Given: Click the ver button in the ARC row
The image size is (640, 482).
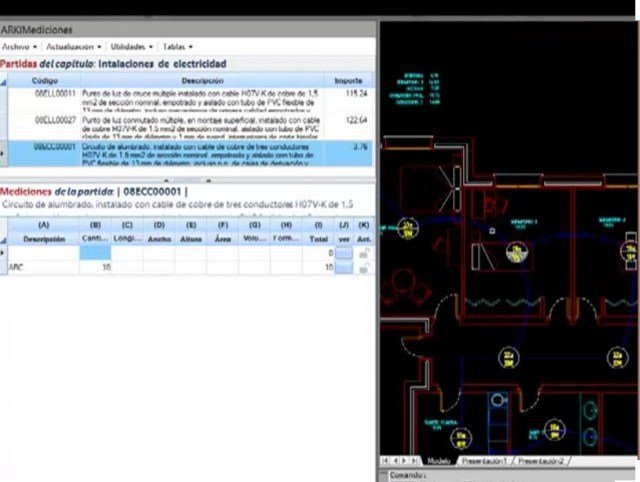Looking at the screenshot, I should 344,268.
